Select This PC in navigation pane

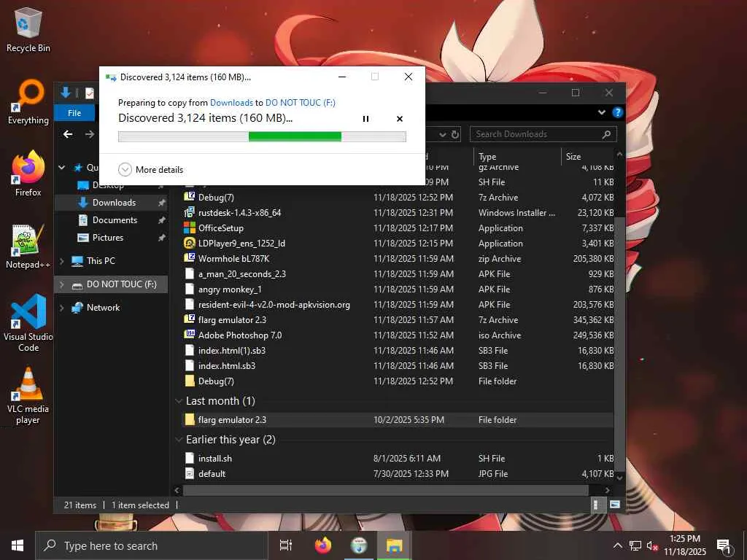[101, 261]
